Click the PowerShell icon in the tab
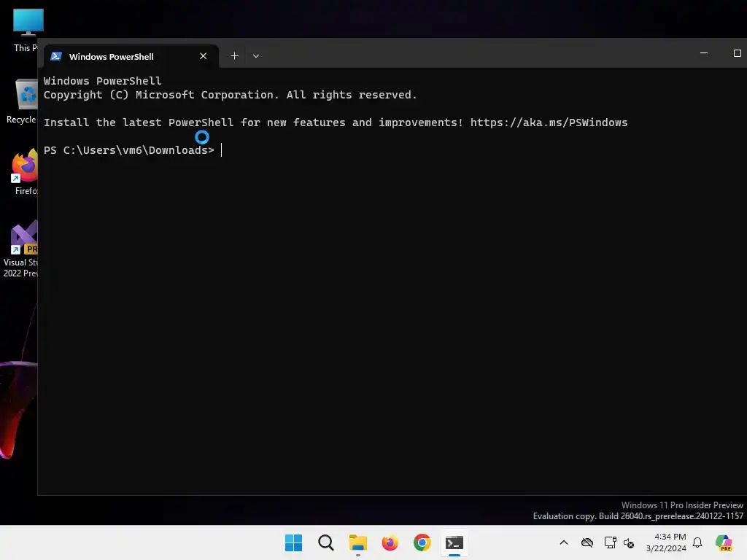The height and width of the screenshot is (560, 747). (x=56, y=56)
